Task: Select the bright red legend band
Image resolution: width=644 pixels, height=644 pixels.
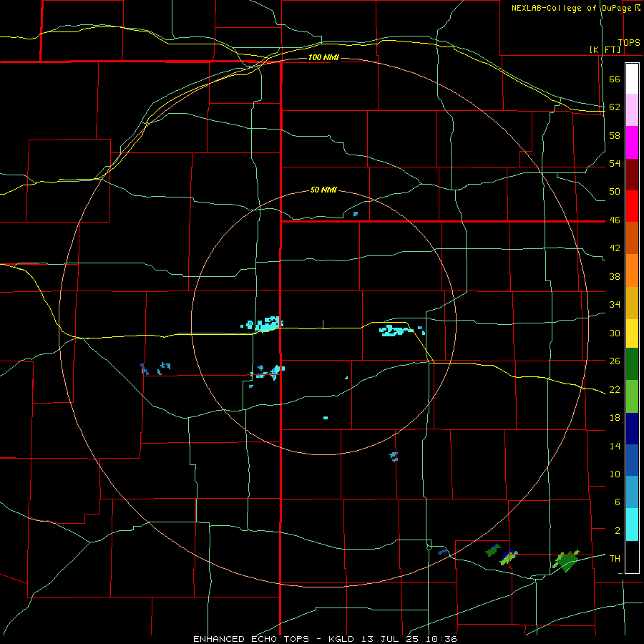Action: pos(632,206)
